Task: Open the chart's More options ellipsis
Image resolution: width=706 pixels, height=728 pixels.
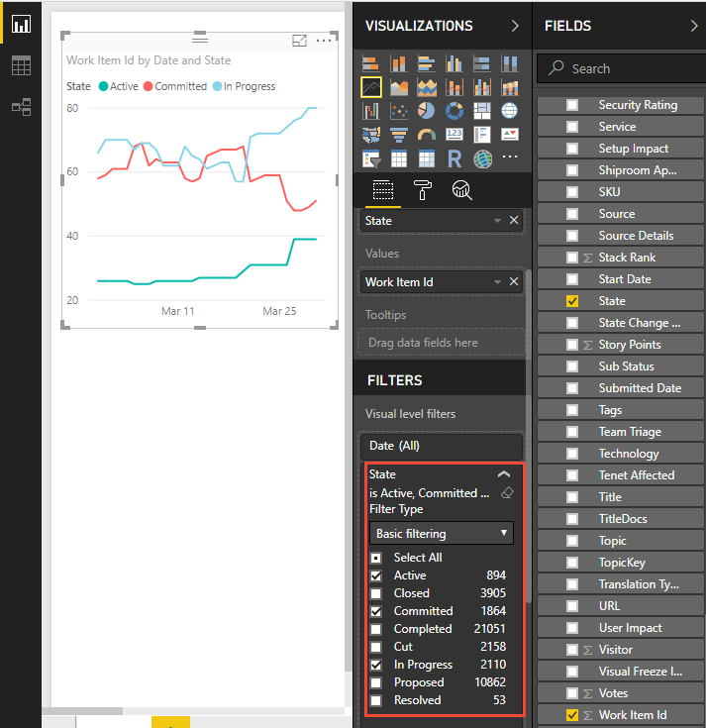Action: tap(324, 41)
